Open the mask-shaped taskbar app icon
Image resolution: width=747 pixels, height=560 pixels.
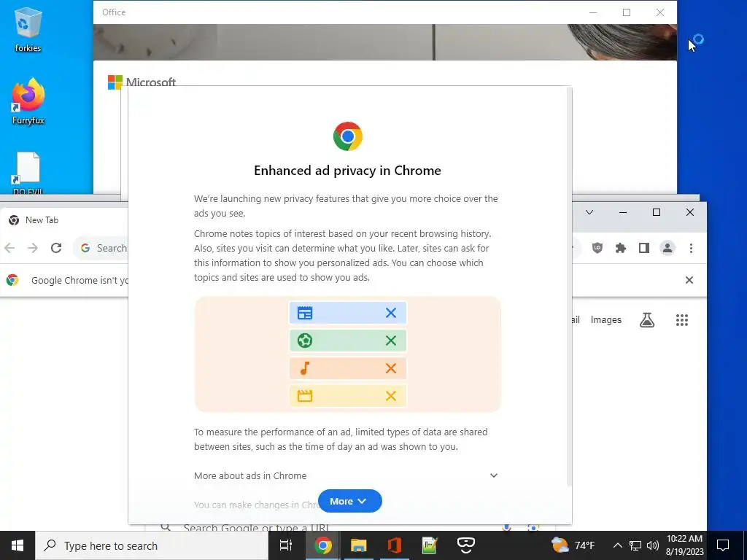[x=466, y=545]
